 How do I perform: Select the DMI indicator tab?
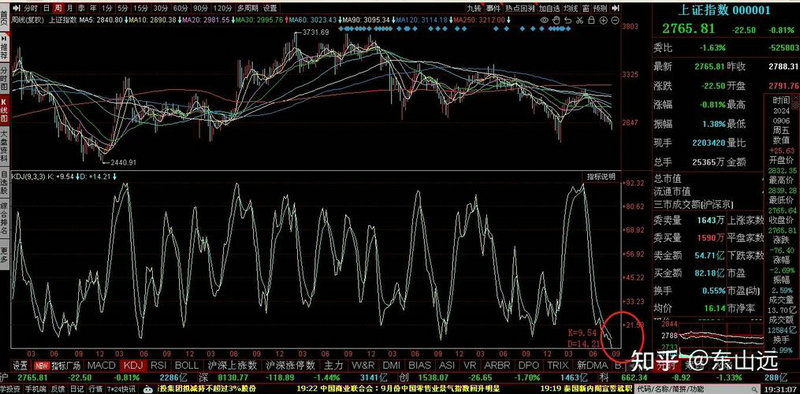(391, 365)
